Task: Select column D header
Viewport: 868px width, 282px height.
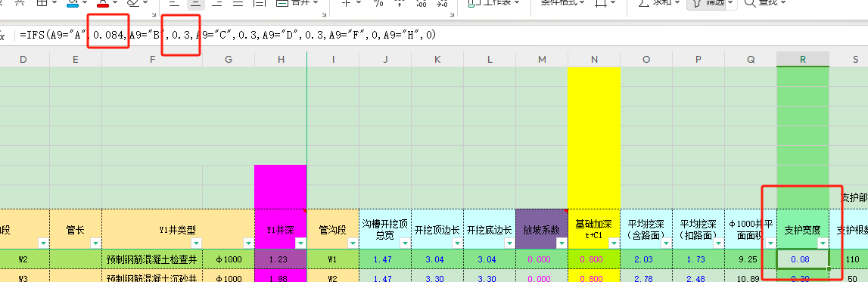Action: (x=23, y=59)
